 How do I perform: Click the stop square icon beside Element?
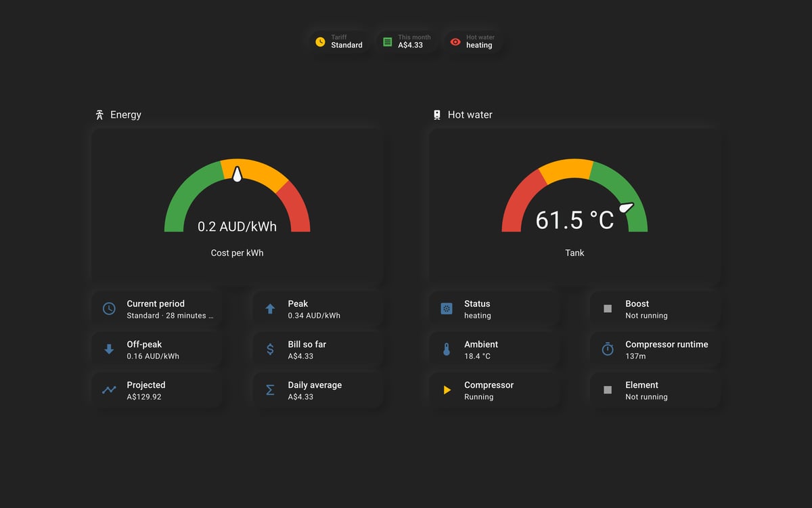[x=608, y=390]
